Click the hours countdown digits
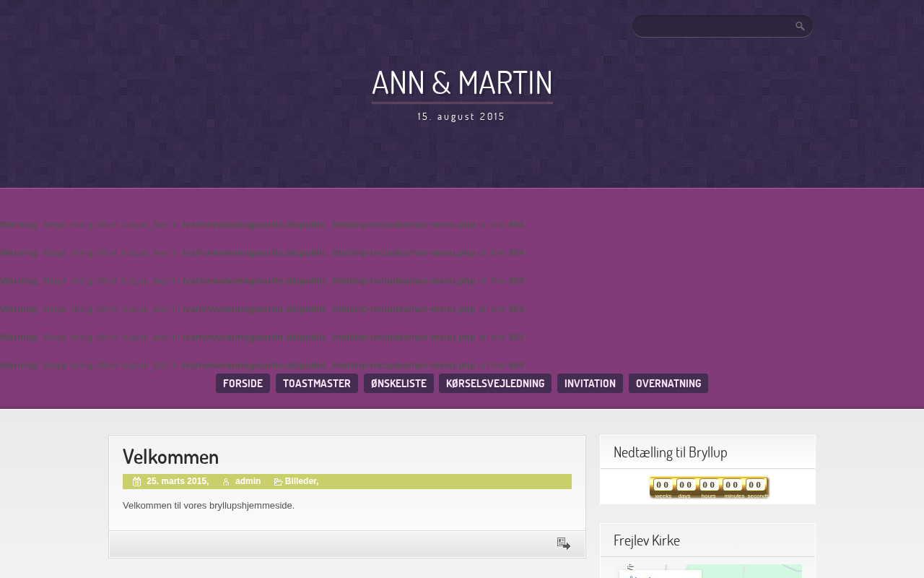This screenshot has height=578, width=924. [x=709, y=485]
